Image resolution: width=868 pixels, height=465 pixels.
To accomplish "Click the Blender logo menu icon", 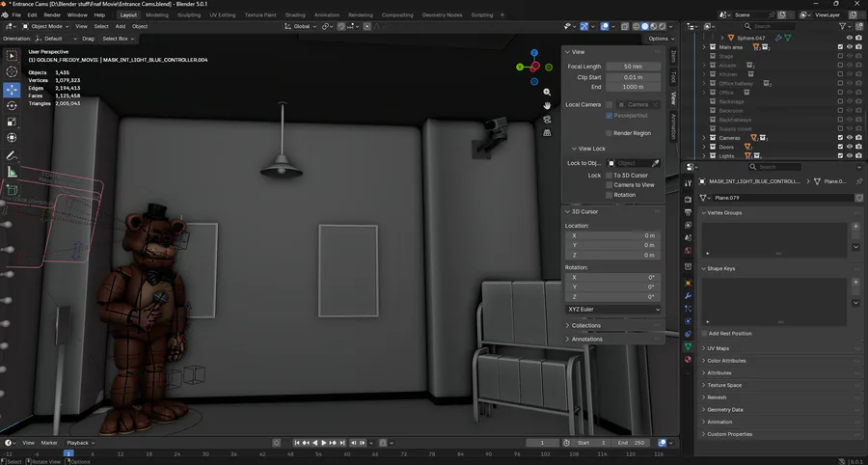I will coord(5,14).
